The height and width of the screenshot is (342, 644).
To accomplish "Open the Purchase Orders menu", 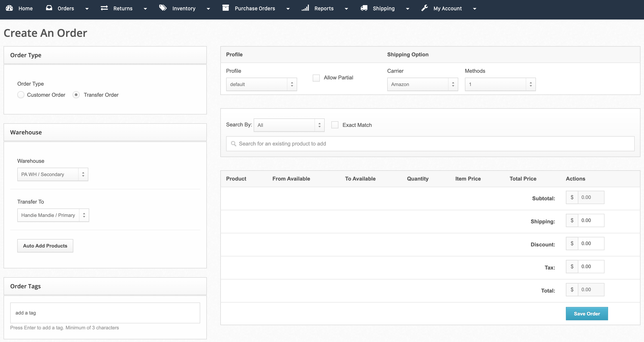I will 255,8.
